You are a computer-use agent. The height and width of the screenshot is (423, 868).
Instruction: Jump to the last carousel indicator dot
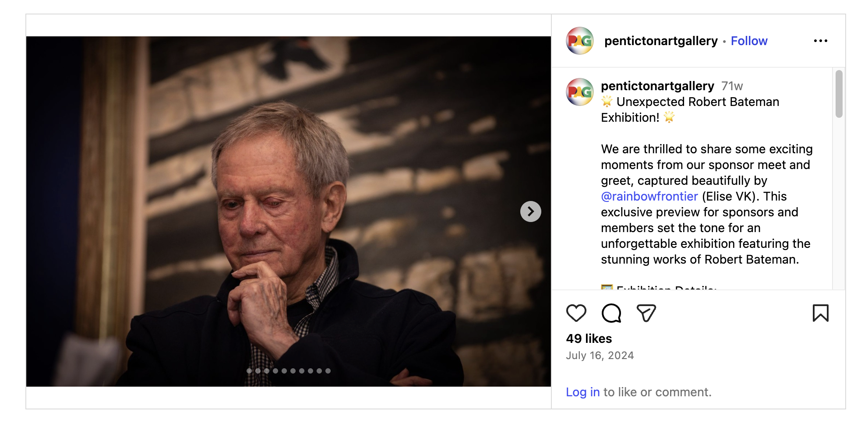(x=328, y=371)
